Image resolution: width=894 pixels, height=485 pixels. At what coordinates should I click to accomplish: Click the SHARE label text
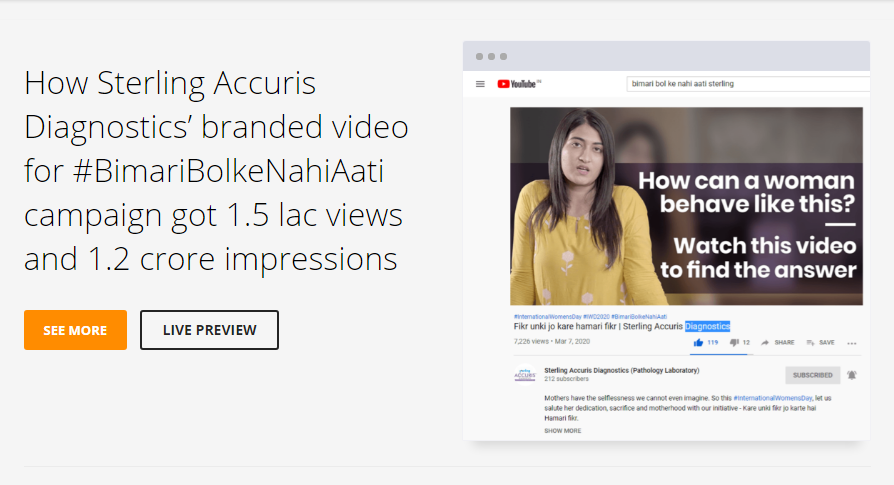[x=784, y=343]
